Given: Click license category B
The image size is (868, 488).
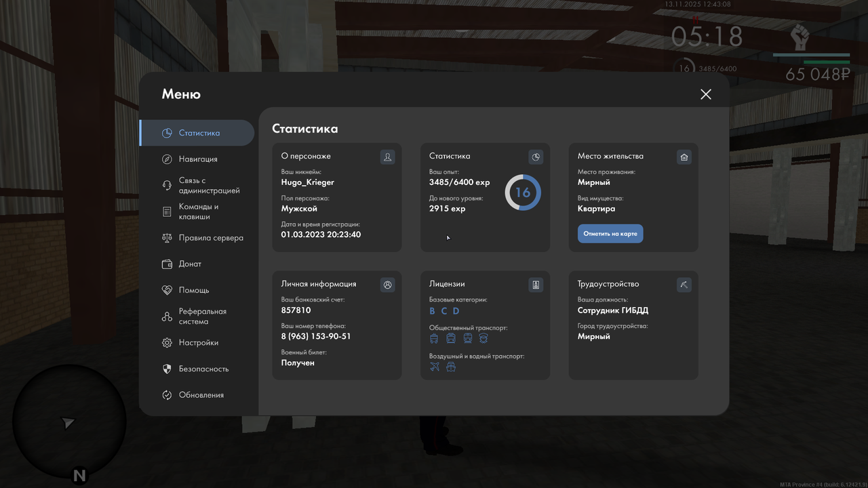Looking at the screenshot, I should coord(432,311).
